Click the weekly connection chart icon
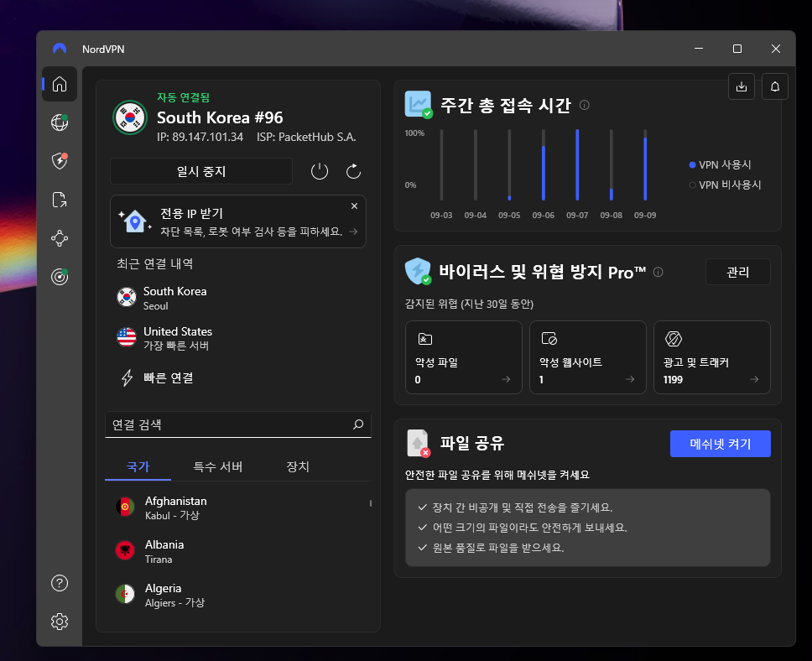Screen dimensions: 812x661 418,105
